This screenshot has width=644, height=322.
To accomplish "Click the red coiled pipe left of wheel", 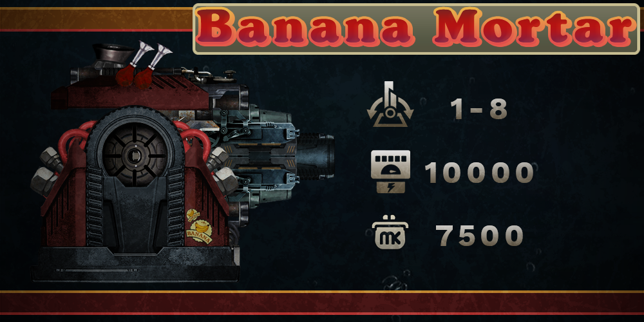I will pos(72,141).
